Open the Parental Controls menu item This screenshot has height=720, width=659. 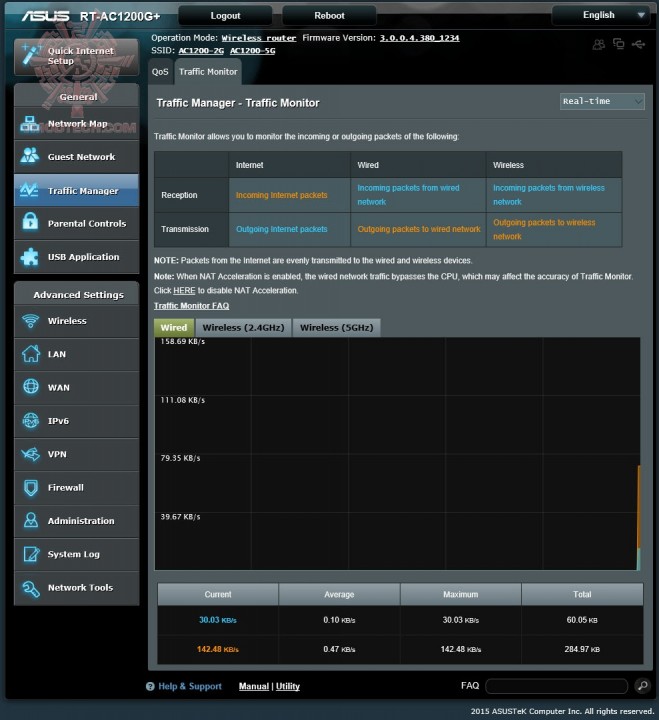click(76, 223)
